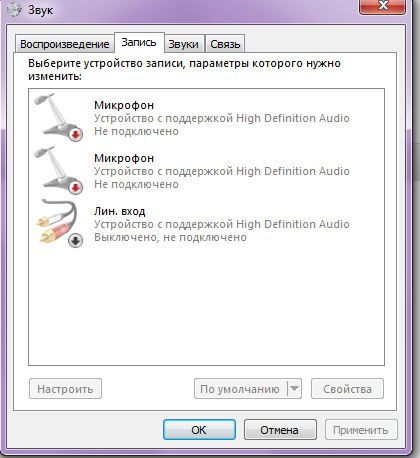Open Свойства for the device
This screenshot has height=458, width=420.
tap(347, 389)
